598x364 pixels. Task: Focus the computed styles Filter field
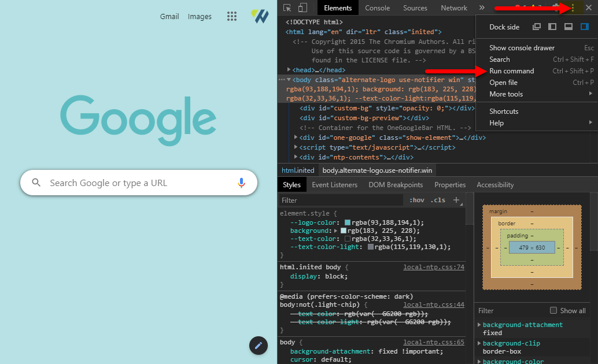tap(511, 311)
